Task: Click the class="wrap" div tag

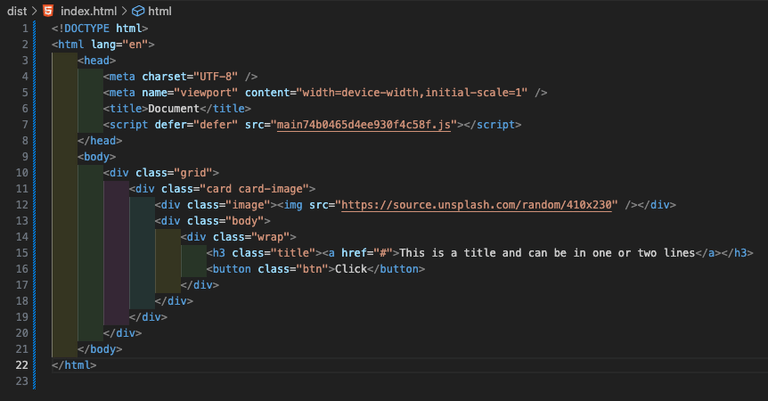Action: point(239,237)
